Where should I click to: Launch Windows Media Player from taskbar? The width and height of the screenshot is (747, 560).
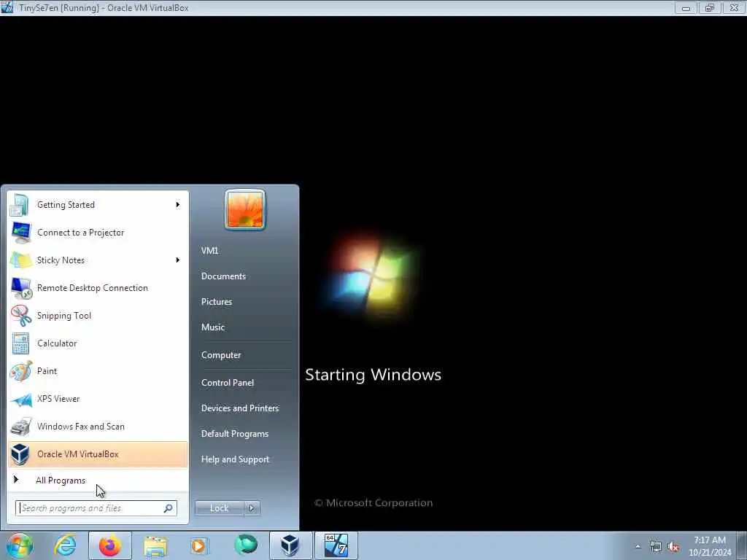click(198, 545)
